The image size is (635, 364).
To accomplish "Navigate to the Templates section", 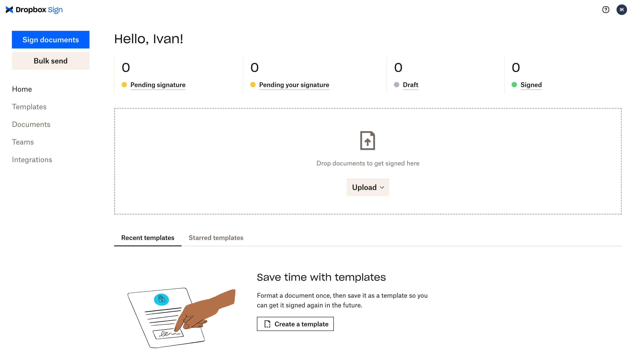I will coord(29,106).
